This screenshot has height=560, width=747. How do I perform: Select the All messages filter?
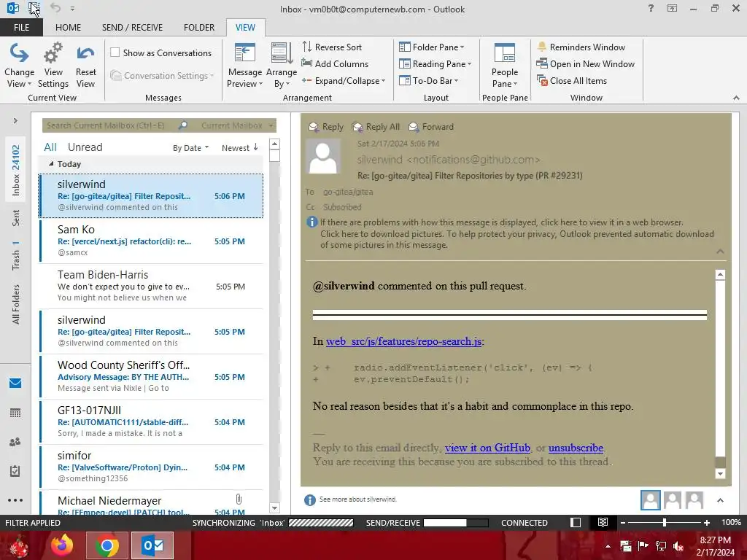click(50, 147)
